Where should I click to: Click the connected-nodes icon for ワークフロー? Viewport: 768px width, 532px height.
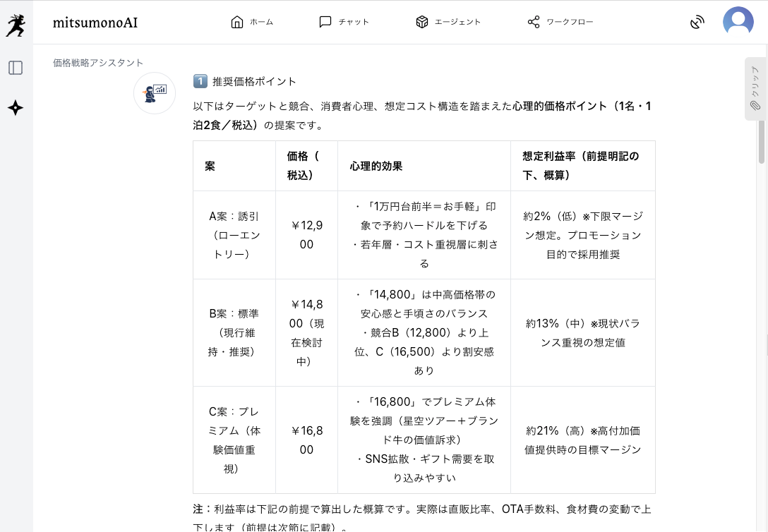(x=534, y=22)
